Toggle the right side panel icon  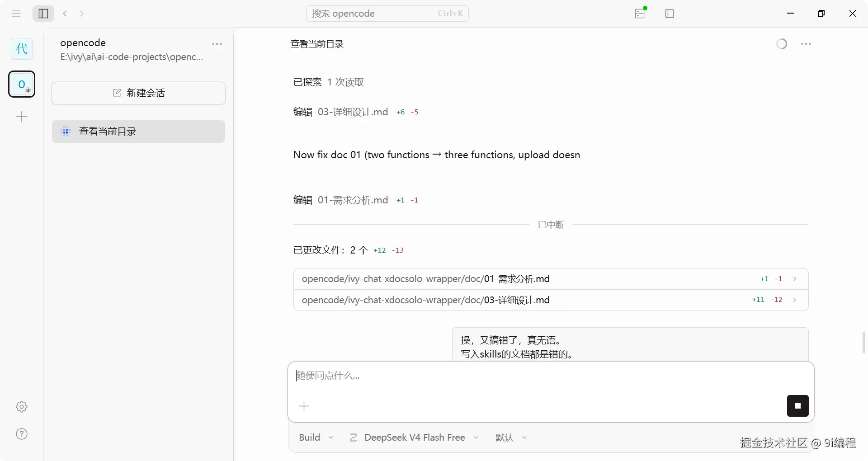[670, 14]
